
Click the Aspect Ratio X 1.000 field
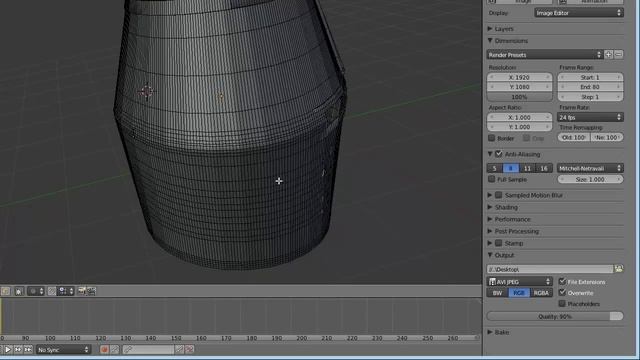520,117
